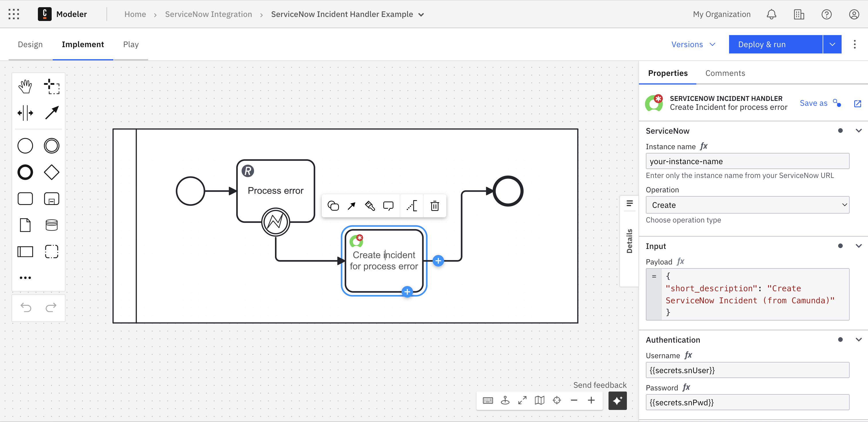Toggle the Details side panel
This screenshot has height=422, width=868.
point(629,241)
